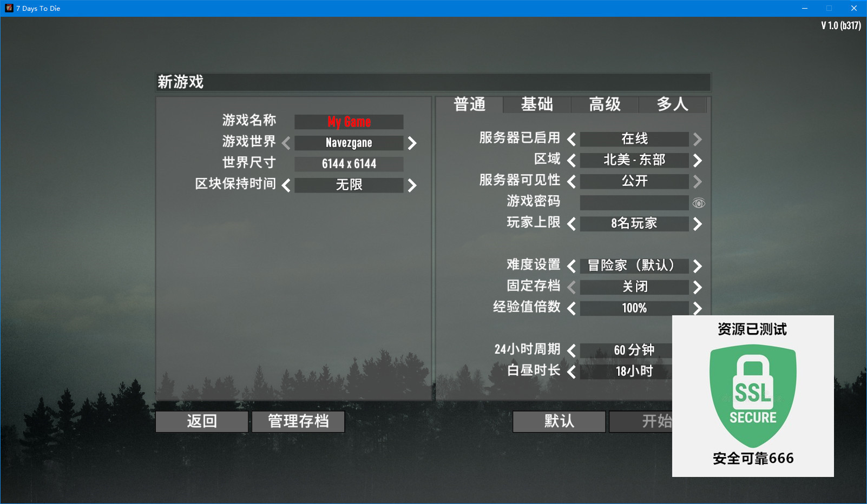Screen dimensions: 867x504
Task: Click left arrow for 白昼时长
Action: pyautogui.click(x=572, y=372)
